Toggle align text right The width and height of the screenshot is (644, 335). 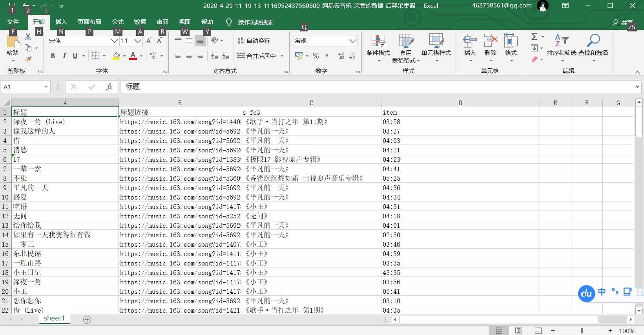click(x=200, y=56)
